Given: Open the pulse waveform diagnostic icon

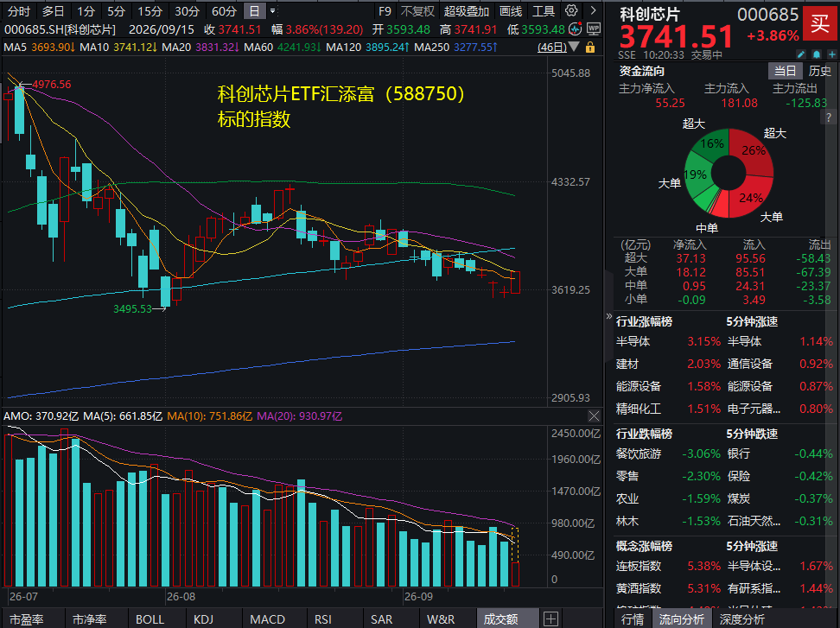Looking at the screenshot, I should pyautogui.click(x=576, y=29).
